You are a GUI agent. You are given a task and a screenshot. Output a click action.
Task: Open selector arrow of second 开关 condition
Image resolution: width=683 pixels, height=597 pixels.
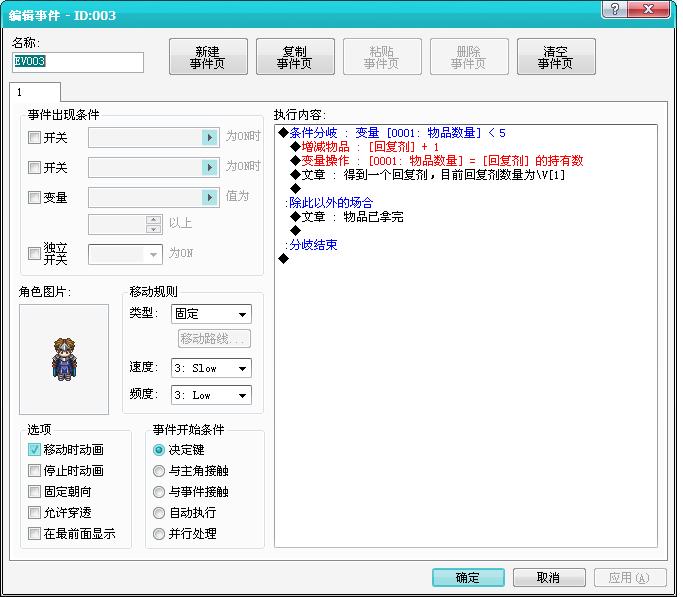click(x=210, y=168)
